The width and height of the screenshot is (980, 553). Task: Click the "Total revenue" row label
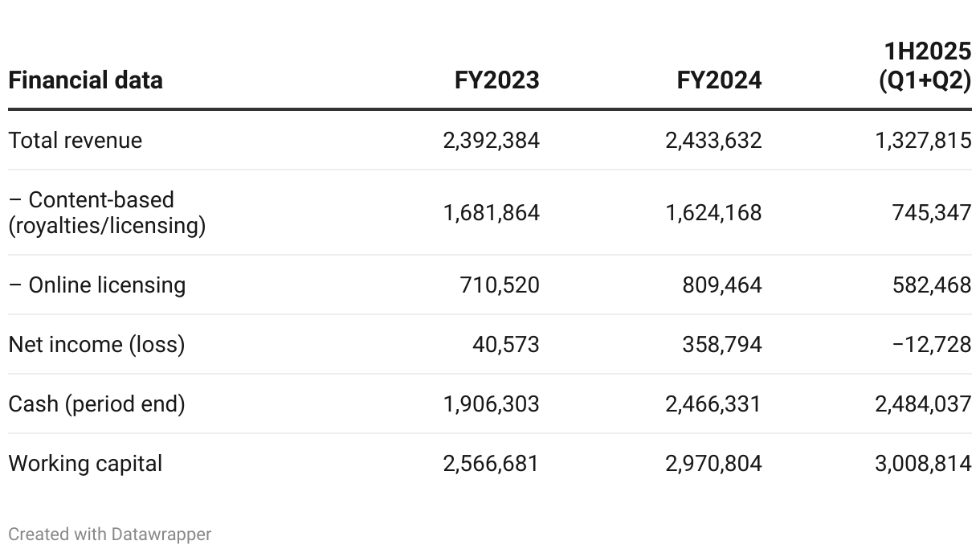pos(75,141)
